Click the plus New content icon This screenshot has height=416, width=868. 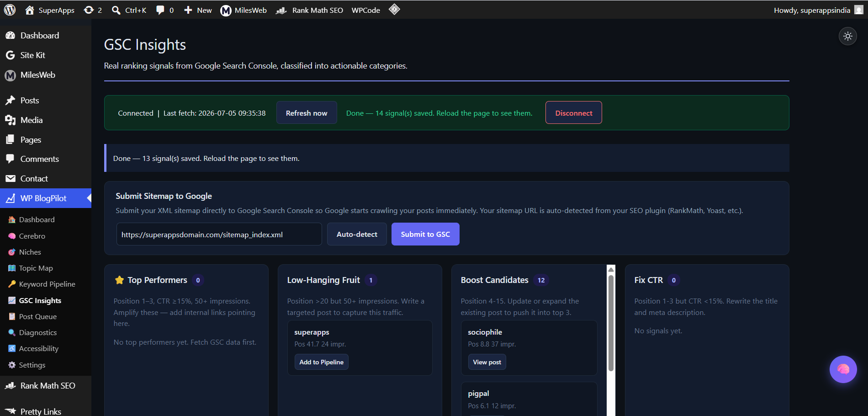click(188, 10)
